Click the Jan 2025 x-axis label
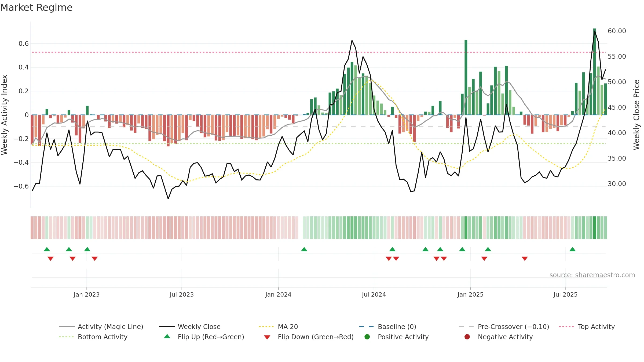The width and height of the screenshot is (644, 362). [470, 294]
